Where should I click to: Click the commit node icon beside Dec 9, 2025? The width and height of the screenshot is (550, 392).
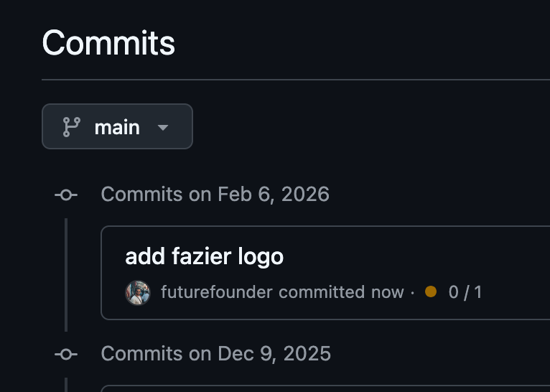[66, 354]
